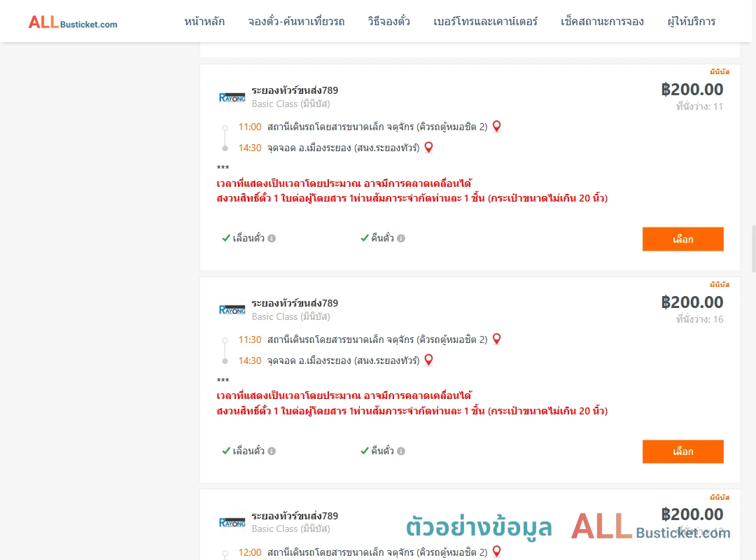Click Rayong operator logo on 11:30 trip
The height and width of the screenshot is (560, 756).
pyautogui.click(x=232, y=309)
